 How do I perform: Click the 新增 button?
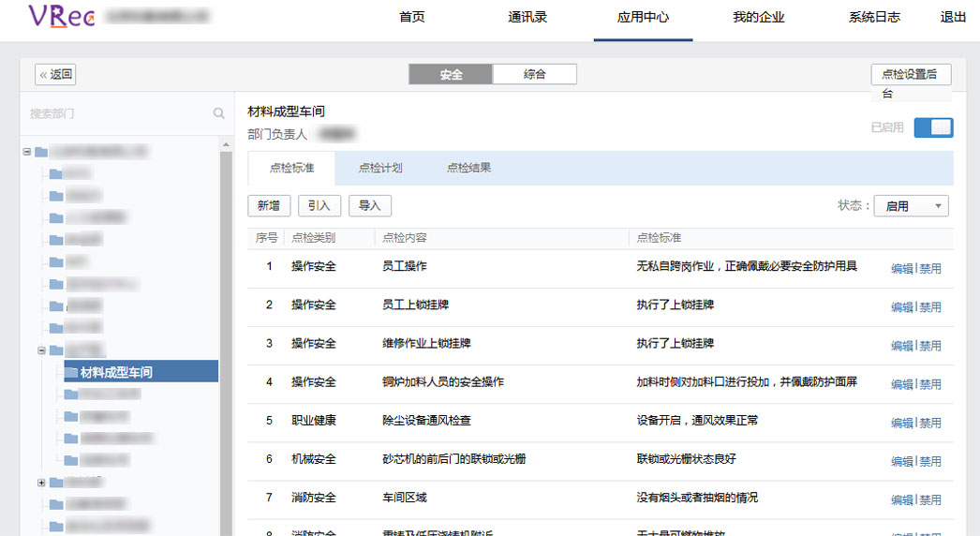[x=269, y=206]
